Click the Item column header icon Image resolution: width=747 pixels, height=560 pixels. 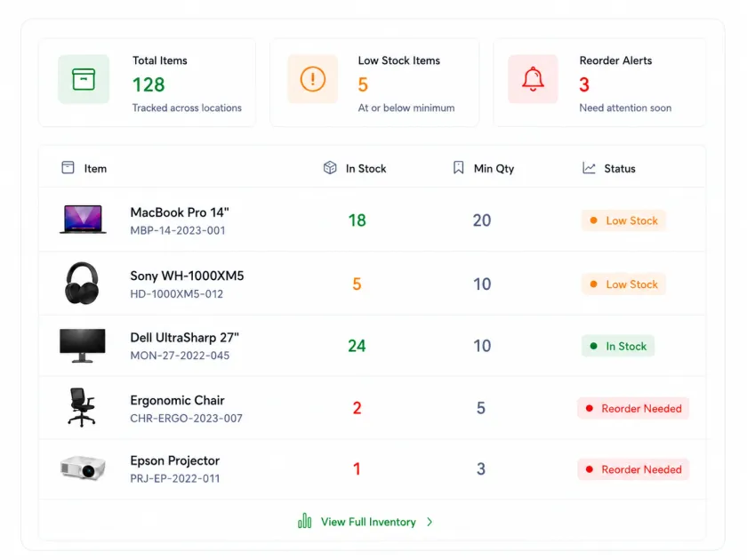[68, 168]
